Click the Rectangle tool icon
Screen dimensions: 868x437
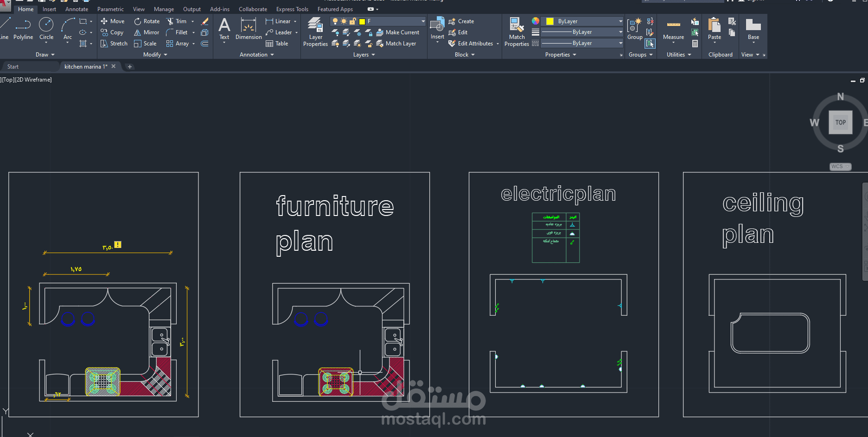(x=83, y=21)
